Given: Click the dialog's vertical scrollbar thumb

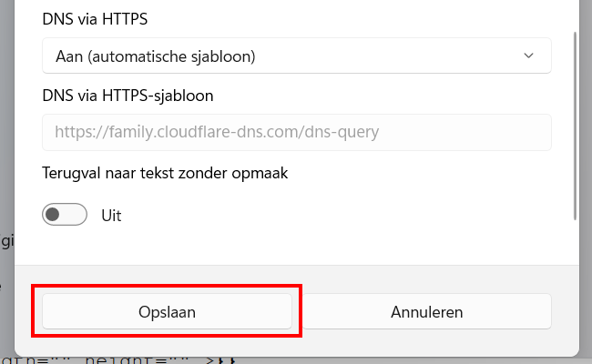Looking at the screenshot, I should [575, 127].
